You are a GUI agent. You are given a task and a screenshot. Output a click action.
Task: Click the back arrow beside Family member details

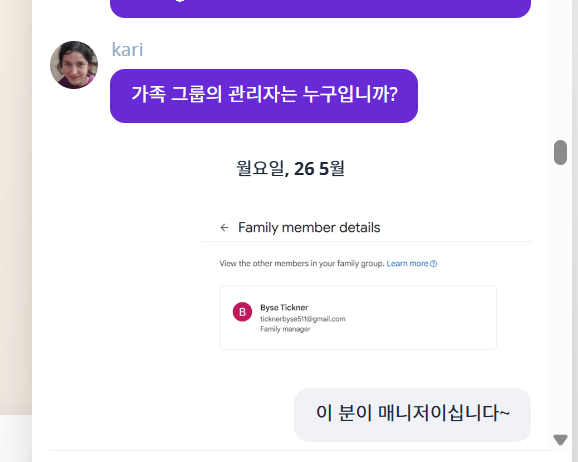point(224,228)
